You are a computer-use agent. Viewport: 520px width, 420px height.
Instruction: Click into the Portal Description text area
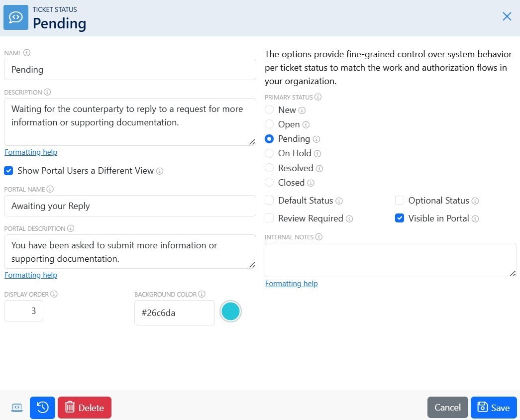(x=130, y=251)
